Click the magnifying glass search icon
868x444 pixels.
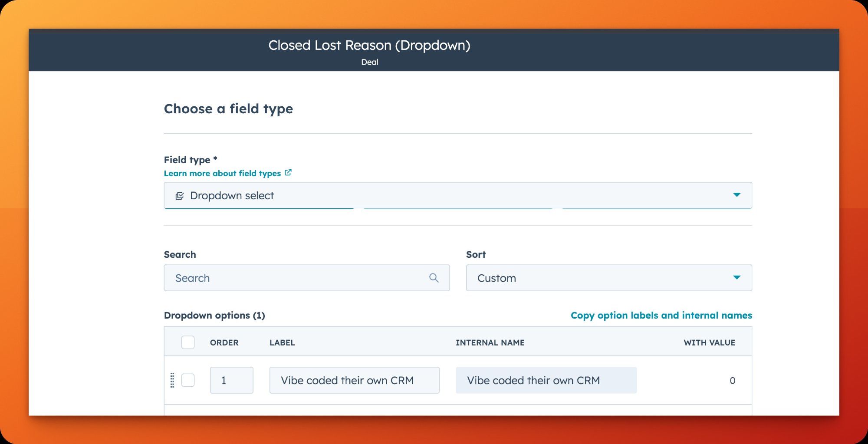tap(434, 278)
